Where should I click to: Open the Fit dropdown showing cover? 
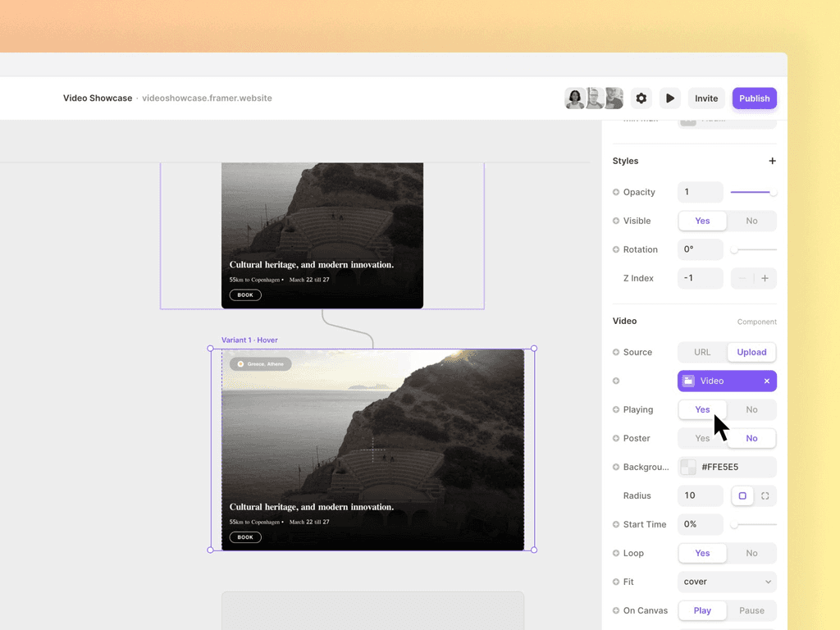point(726,582)
